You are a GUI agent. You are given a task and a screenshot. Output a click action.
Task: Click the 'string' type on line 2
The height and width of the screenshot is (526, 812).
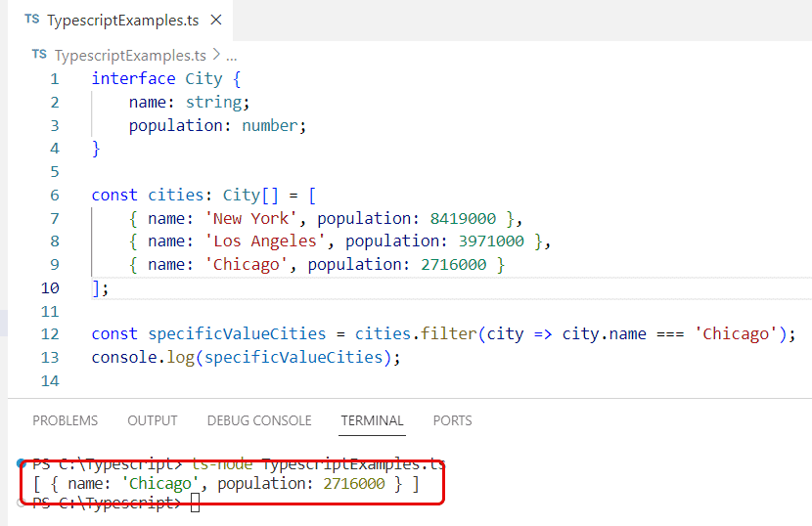click(x=213, y=103)
